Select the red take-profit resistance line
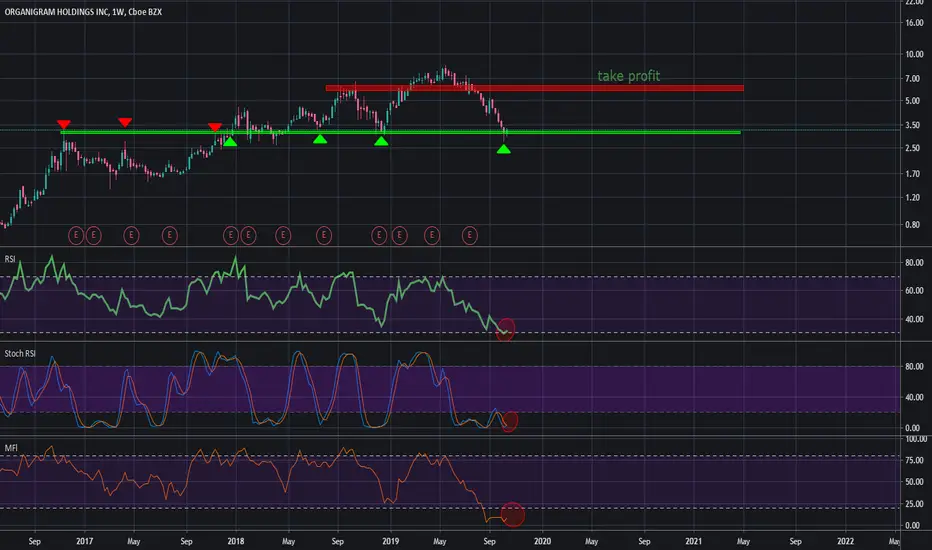The image size is (932, 550). click(x=534, y=88)
